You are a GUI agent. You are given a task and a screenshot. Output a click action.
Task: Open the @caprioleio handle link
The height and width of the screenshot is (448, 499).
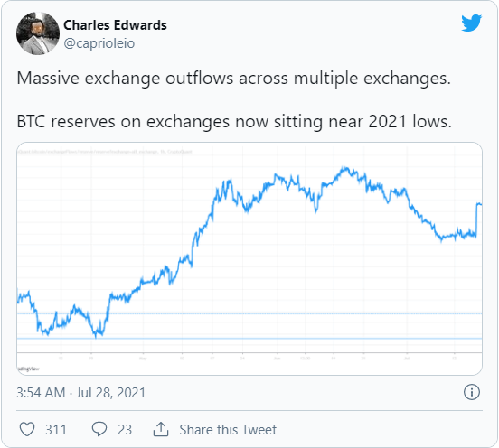[x=99, y=43]
